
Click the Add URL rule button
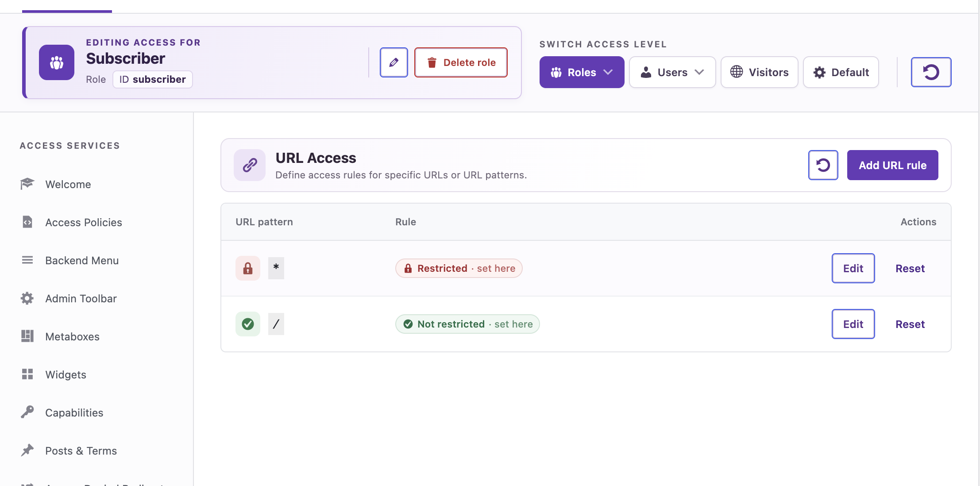[892, 165]
